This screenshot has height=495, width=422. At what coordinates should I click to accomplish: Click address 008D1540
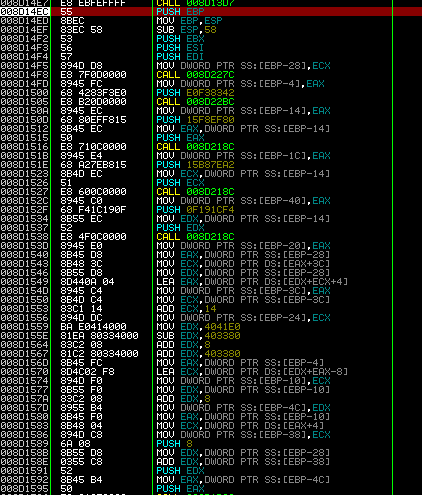pos(25,255)
